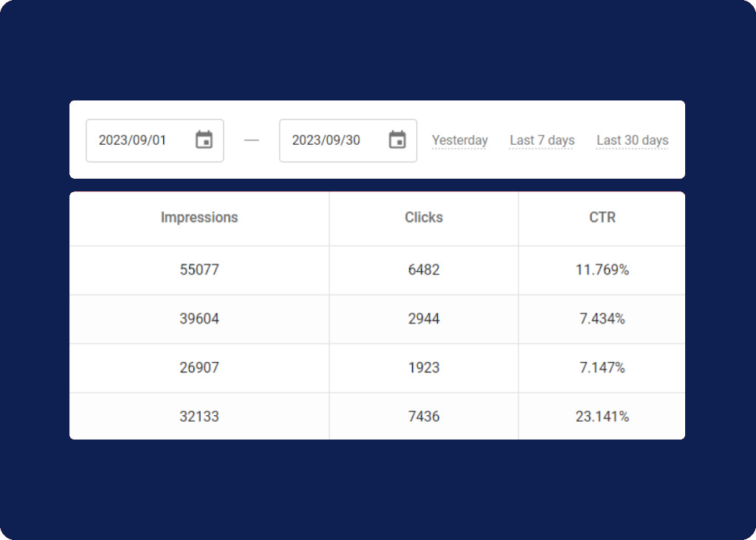
Task: Select the 23.141% CTR cell
Action: coord(602,417)
